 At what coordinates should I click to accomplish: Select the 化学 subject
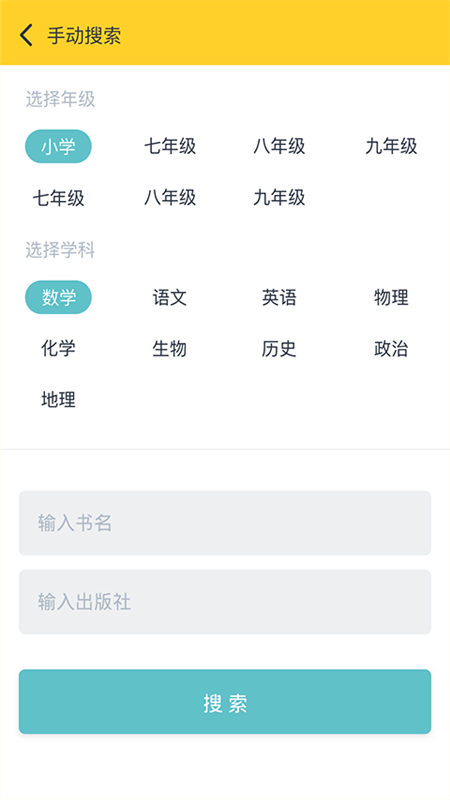[x=58, y=348]
